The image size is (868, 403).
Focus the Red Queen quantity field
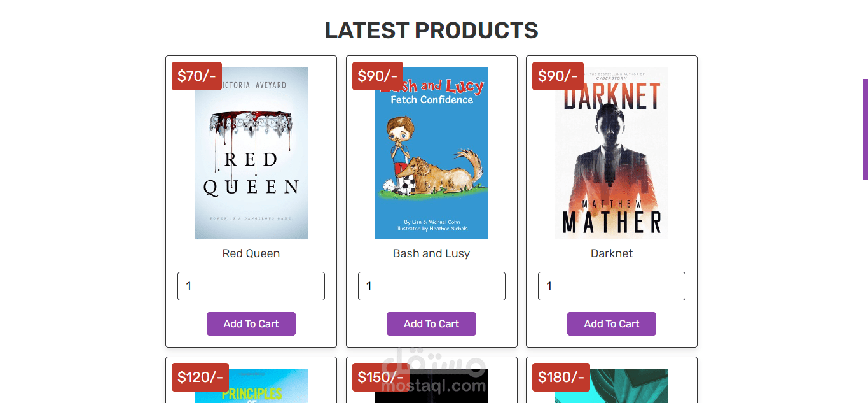pyautogui.click(x=251, y=286)
